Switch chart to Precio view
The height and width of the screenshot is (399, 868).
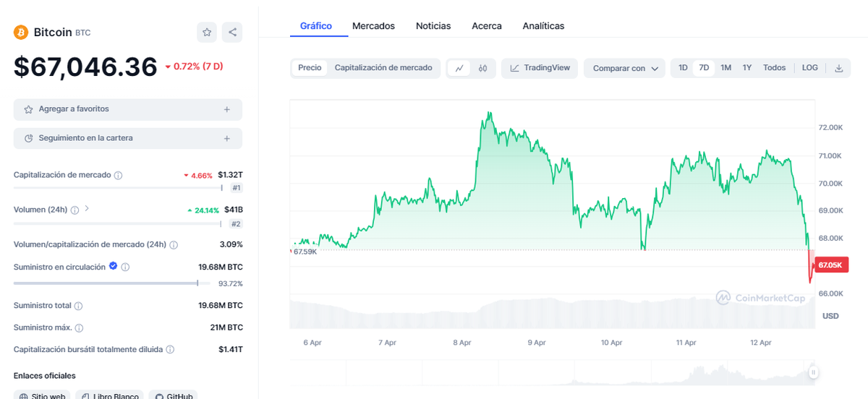pyautogui.click(x=310, y=68)
